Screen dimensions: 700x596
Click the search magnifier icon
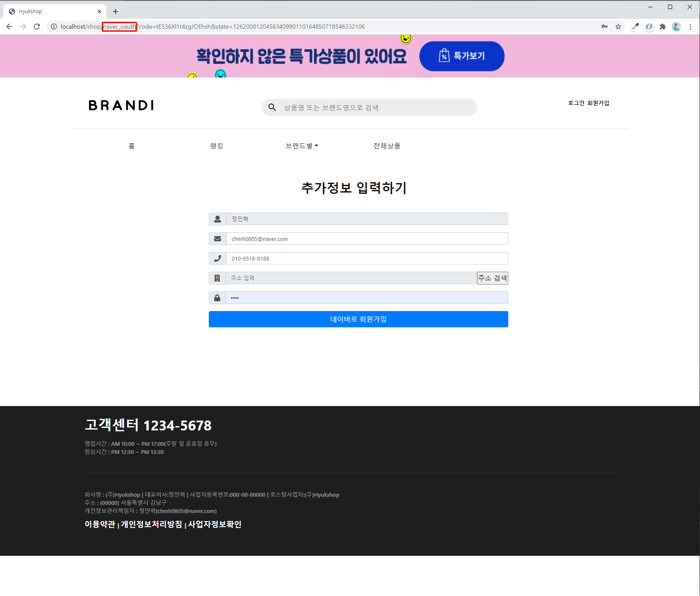click(272, 107)
